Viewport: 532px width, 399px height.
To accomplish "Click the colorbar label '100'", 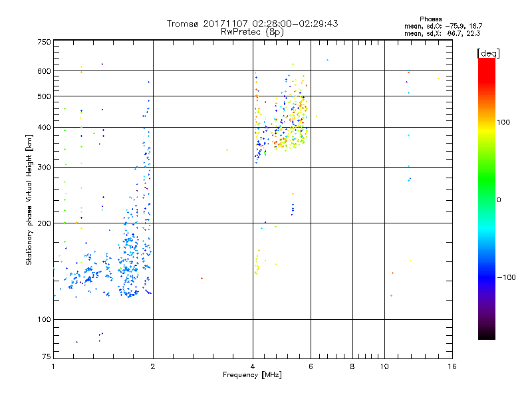I will tap(503, 122).
